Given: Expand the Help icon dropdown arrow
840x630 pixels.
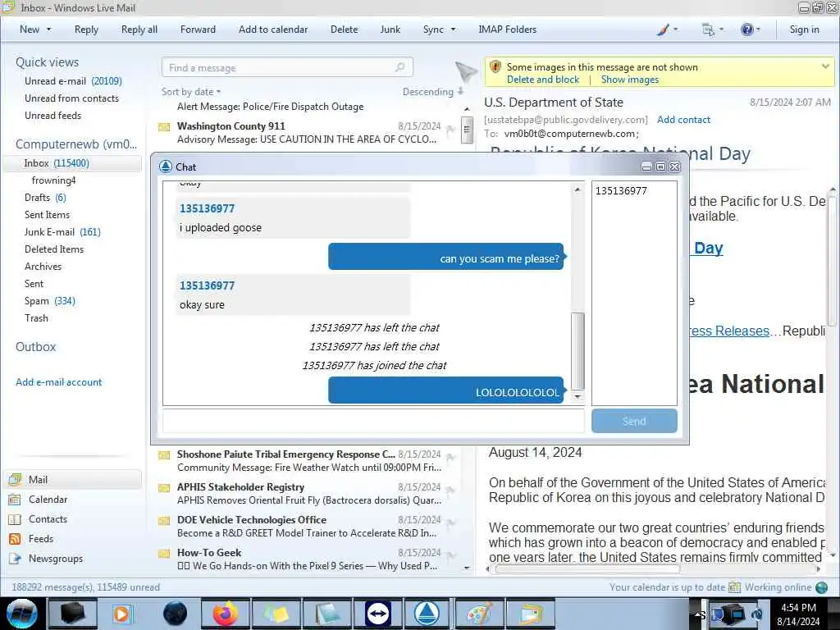Looking at the screenshot, I should tap(758, 30).
